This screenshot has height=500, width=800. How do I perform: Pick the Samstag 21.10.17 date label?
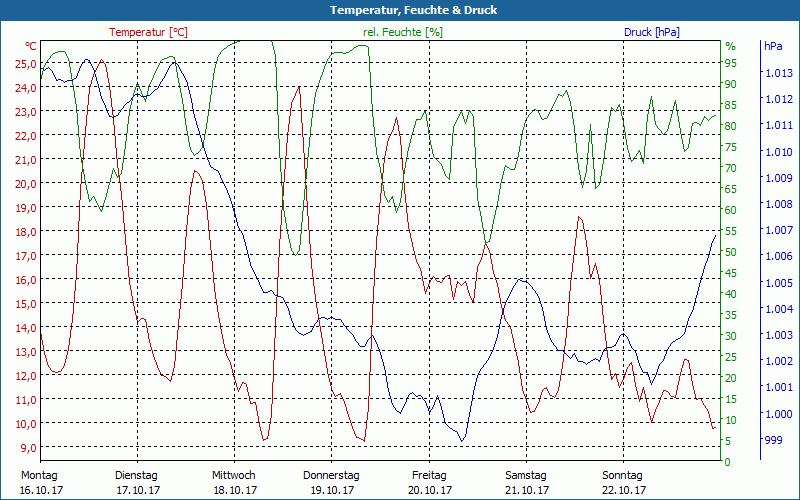[526, 482]
